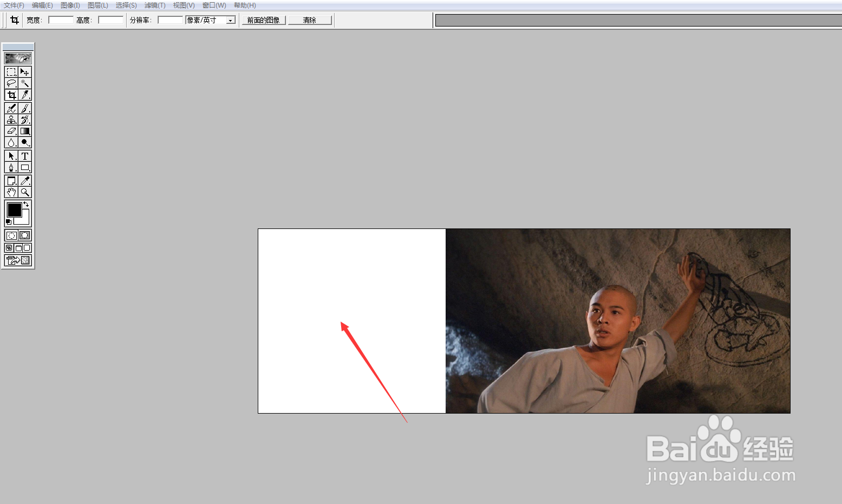Select the Path Component Selection tool

[11, 156]
